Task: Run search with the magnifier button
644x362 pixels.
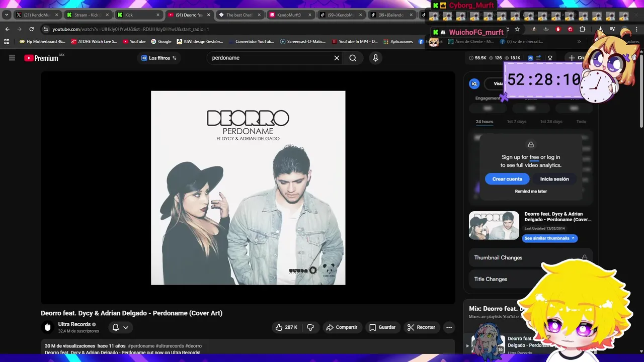Action: point(353,58)
